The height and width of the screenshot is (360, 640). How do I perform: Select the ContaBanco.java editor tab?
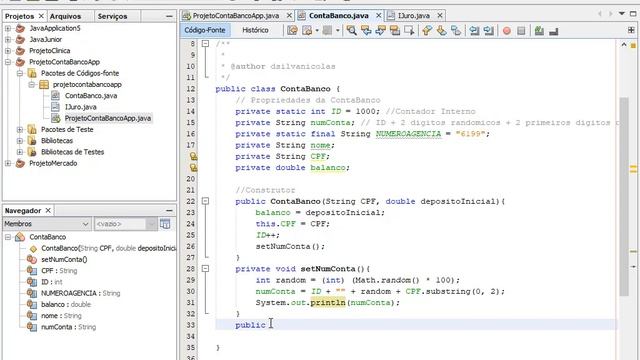tap(338, 16)
